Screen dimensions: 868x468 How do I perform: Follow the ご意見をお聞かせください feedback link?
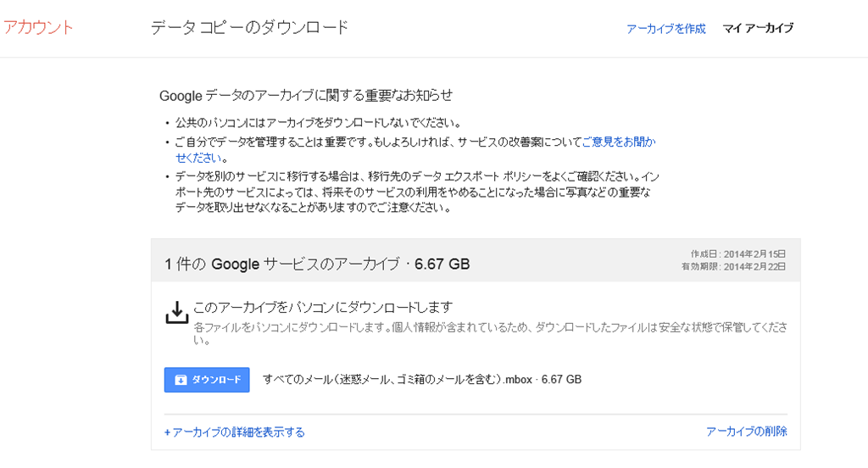pyautogui.click(x=618, y=142)
